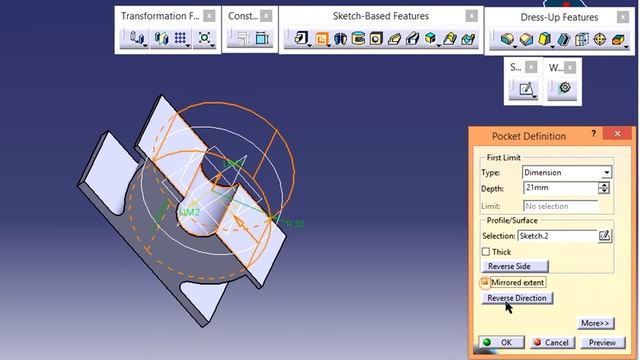The width and height of the screenshot is (640, 360).
Task: Select the Rib tool
Action: (394, 39)
